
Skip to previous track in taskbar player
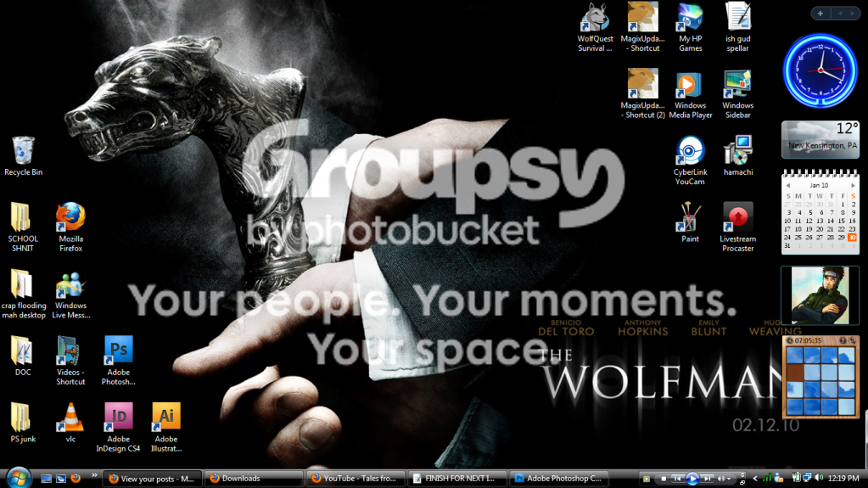coord(677,479)
